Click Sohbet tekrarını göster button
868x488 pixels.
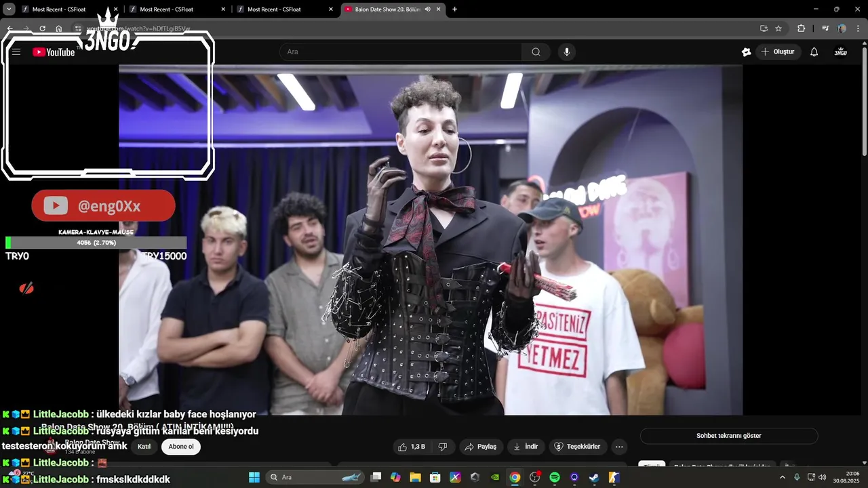coord(729,436)
